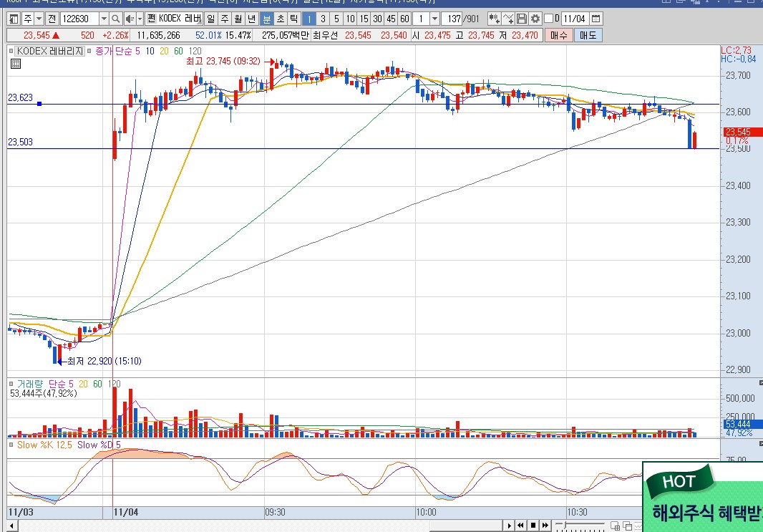The image size is (763, 532).
Task: Click the rewind playback control
Action: [520, 526]
